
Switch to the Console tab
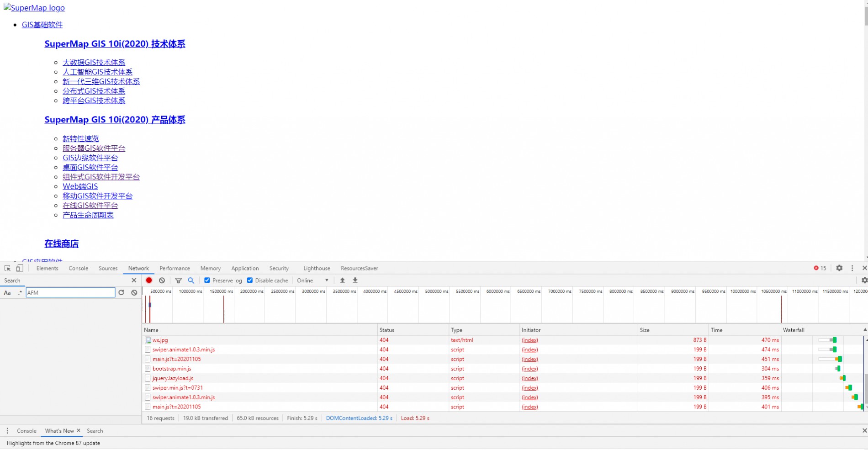point(79,268)
